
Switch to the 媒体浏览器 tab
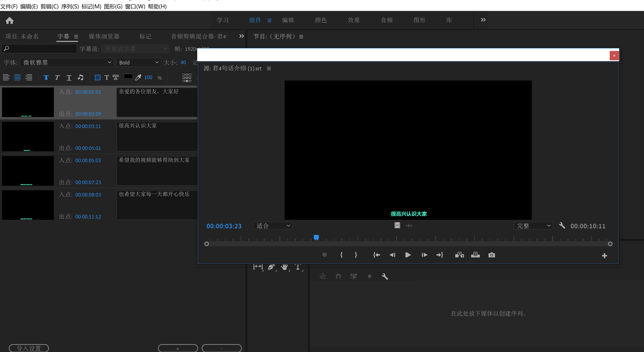coord(104,37)
